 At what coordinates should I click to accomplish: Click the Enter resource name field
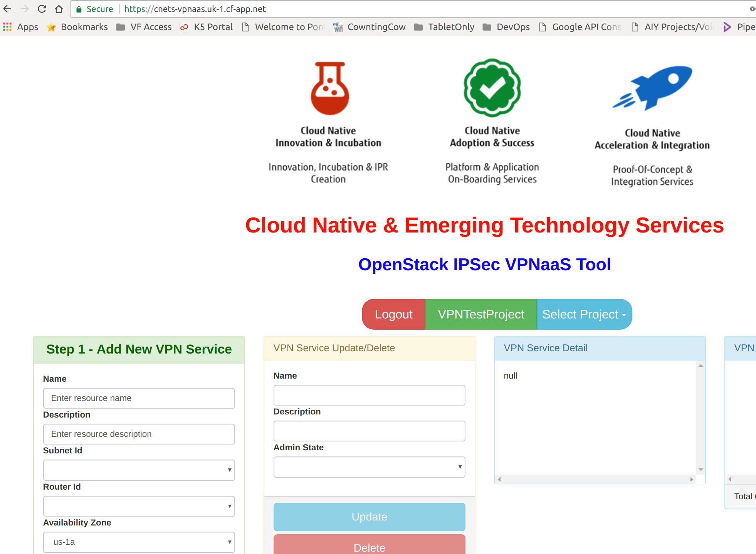pos(139,398)
